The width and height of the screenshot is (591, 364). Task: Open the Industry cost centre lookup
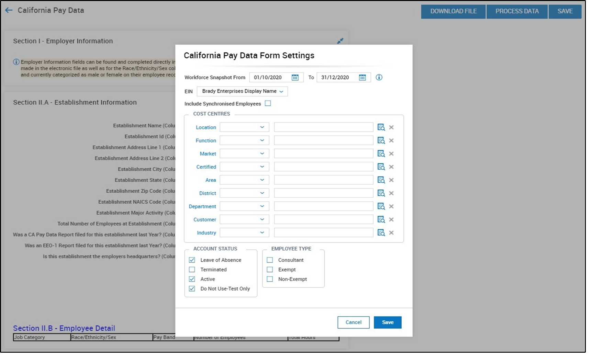381,232
